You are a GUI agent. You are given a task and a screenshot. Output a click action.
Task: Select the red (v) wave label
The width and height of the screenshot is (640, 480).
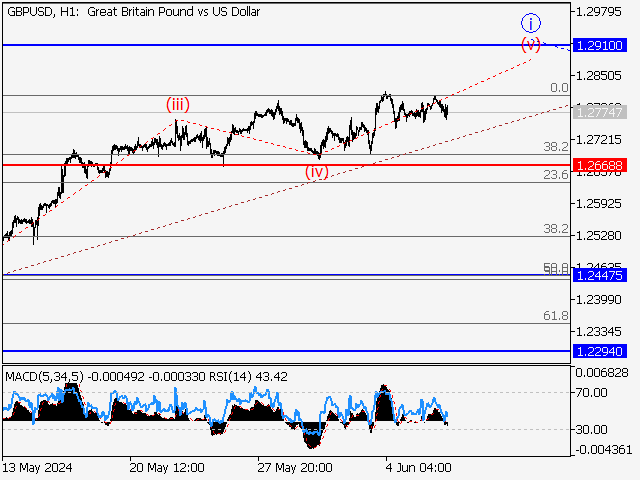531,44
